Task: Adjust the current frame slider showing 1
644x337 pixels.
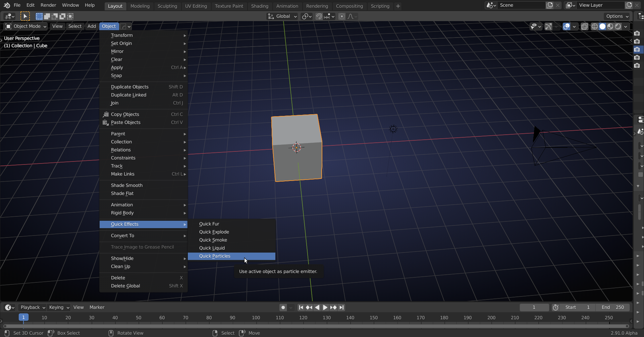Action: (x=534, y=307)
